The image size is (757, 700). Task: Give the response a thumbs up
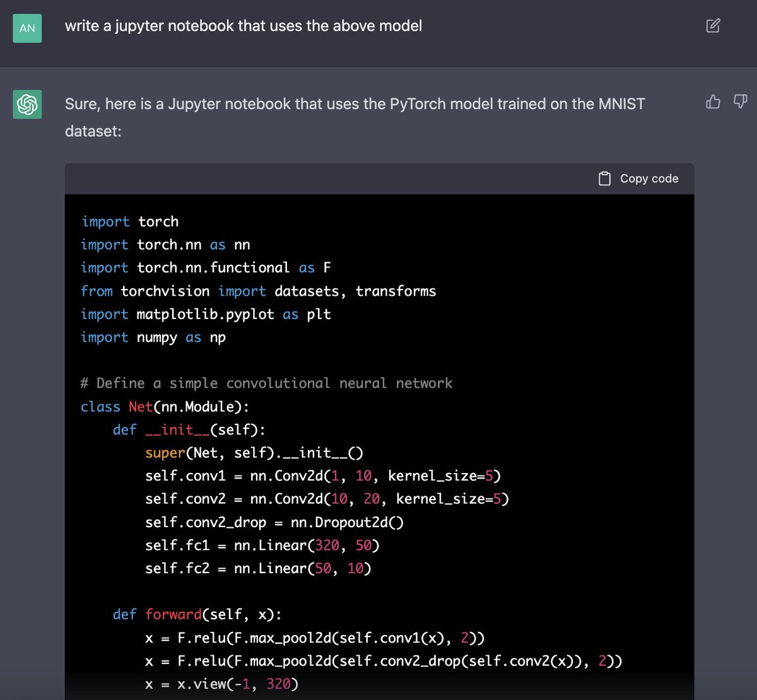(713, 102)
